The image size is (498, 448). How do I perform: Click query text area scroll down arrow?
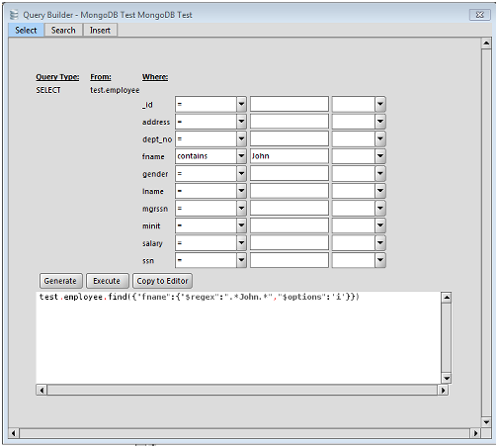(x=447, y=378)
